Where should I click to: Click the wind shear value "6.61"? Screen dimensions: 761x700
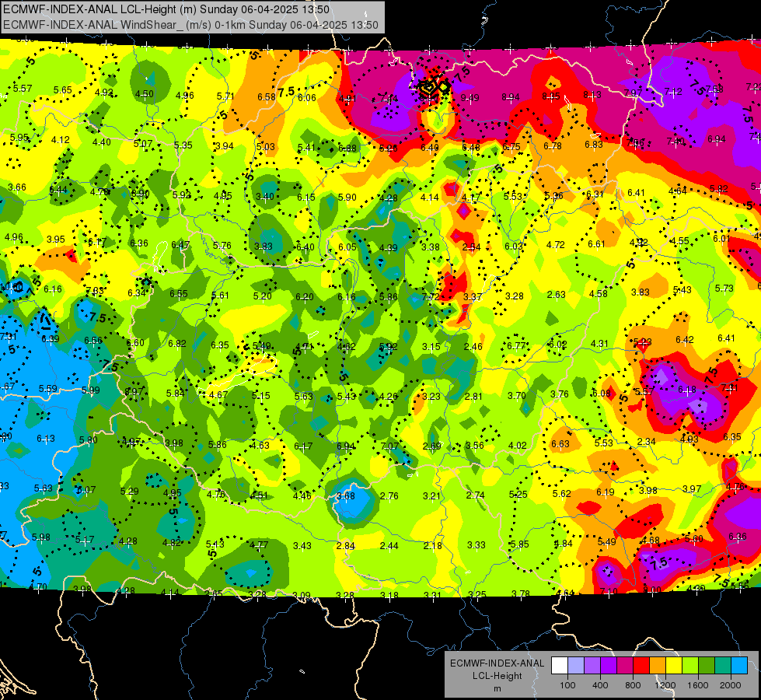pyautogui.click(x=596, y=244)
